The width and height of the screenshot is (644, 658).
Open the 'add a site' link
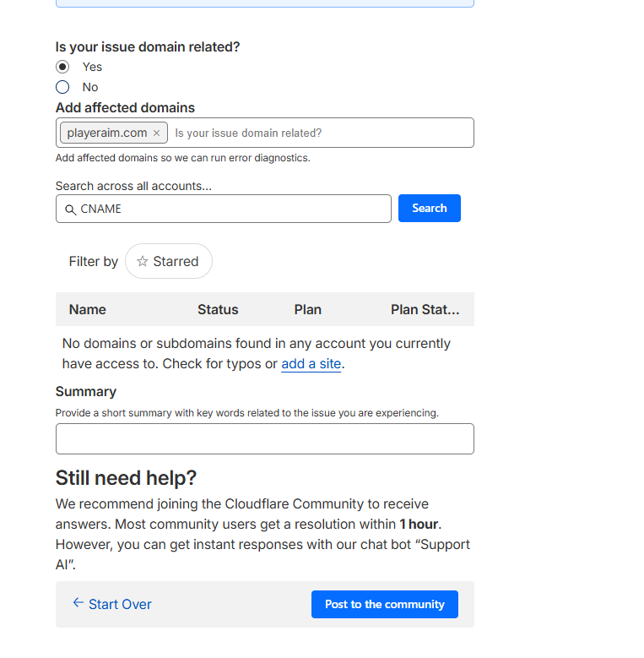click(x=311, y=364)
